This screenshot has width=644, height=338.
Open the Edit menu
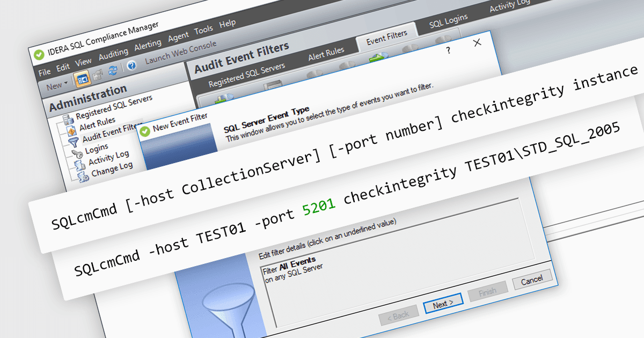click(63, 67)
